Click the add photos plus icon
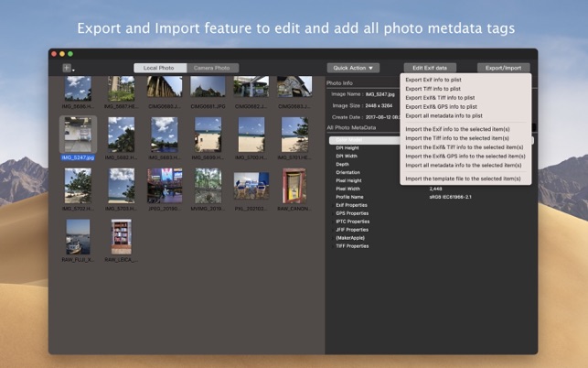The image size is (588, 368). tap(67, 68)
